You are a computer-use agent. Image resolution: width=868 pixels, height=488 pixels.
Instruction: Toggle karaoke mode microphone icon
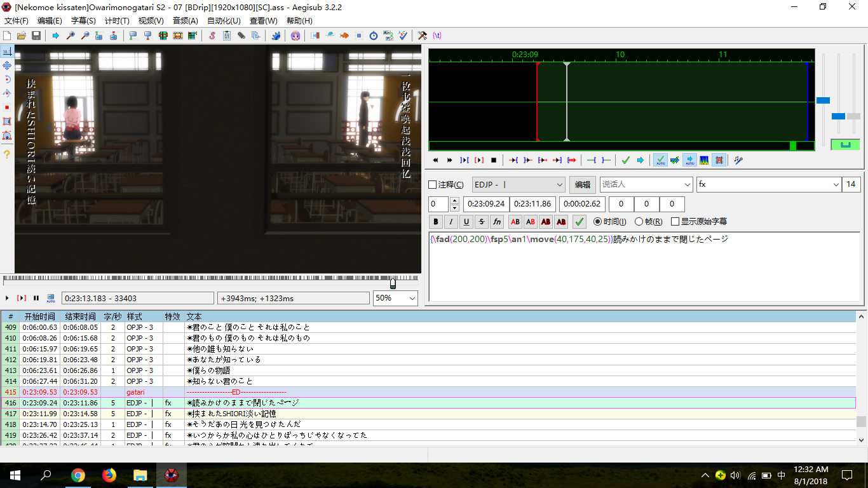point(738,160)
